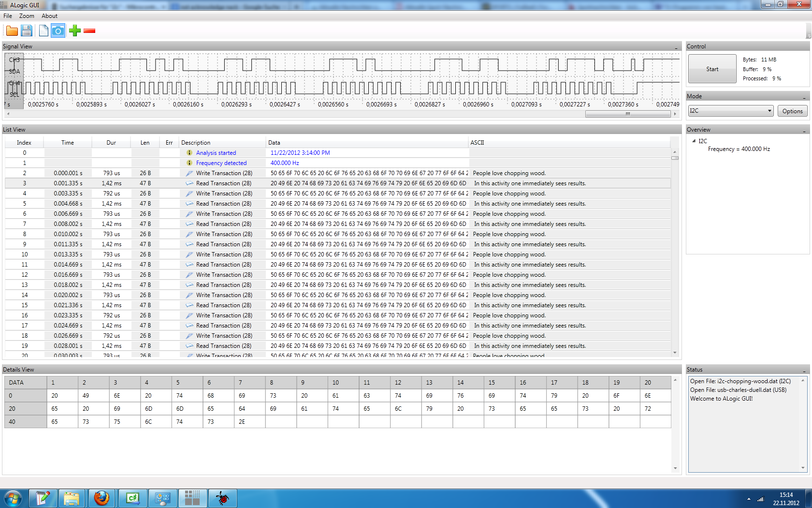Sort list by Index column header
812x508 pixels.
coord(24,143)
